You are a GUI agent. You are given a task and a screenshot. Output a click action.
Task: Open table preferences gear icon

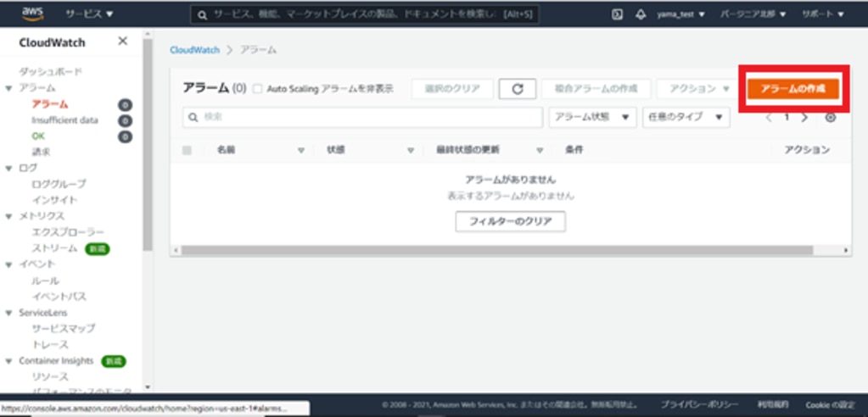tap(831, 117)
